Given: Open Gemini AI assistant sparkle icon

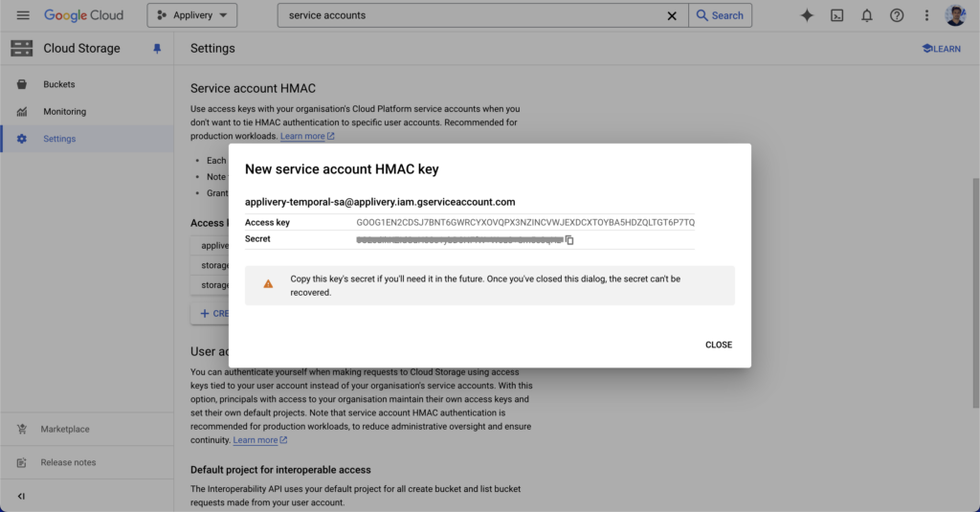Looking at the screenshot, I should coord(807,15).
